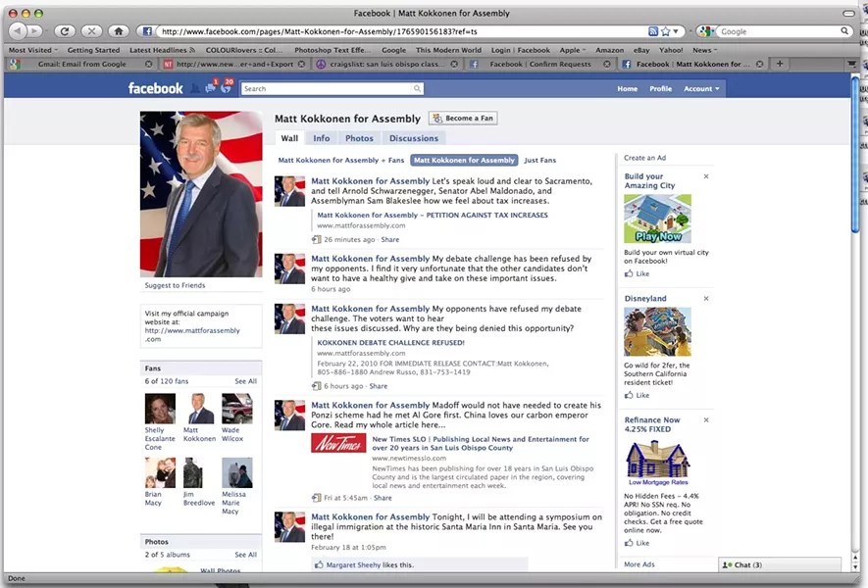Open the Photos tab
Viewport: 868px width, 588px height.
(359, 138)
